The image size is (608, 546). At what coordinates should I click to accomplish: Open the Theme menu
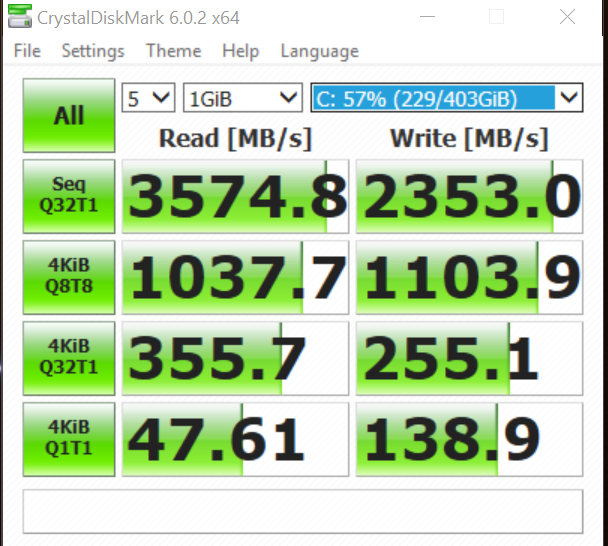pos(173,51)
